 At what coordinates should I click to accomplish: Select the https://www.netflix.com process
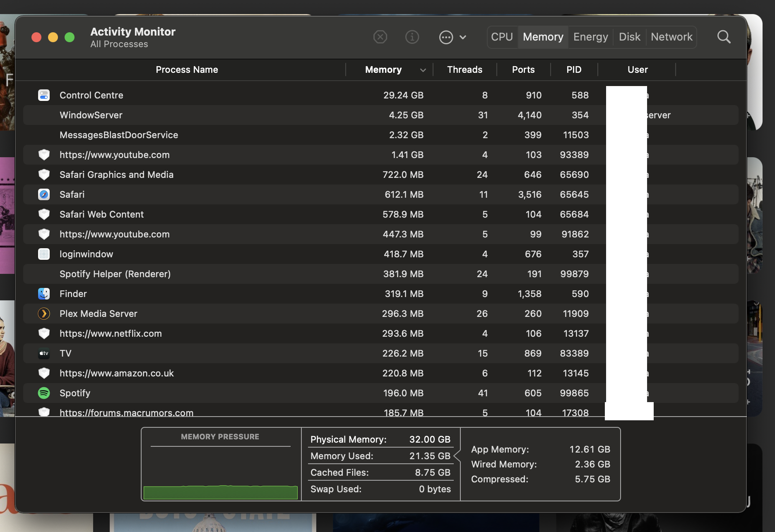tap(111, 333)
